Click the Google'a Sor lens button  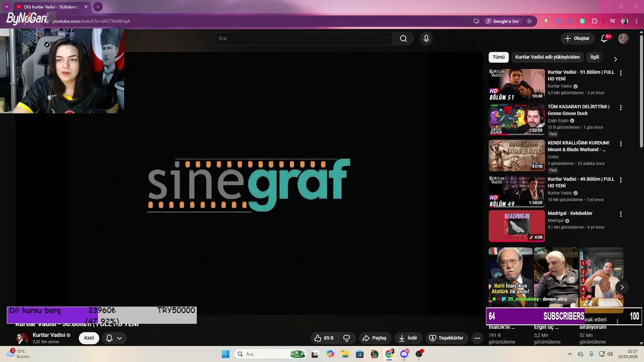503,21
